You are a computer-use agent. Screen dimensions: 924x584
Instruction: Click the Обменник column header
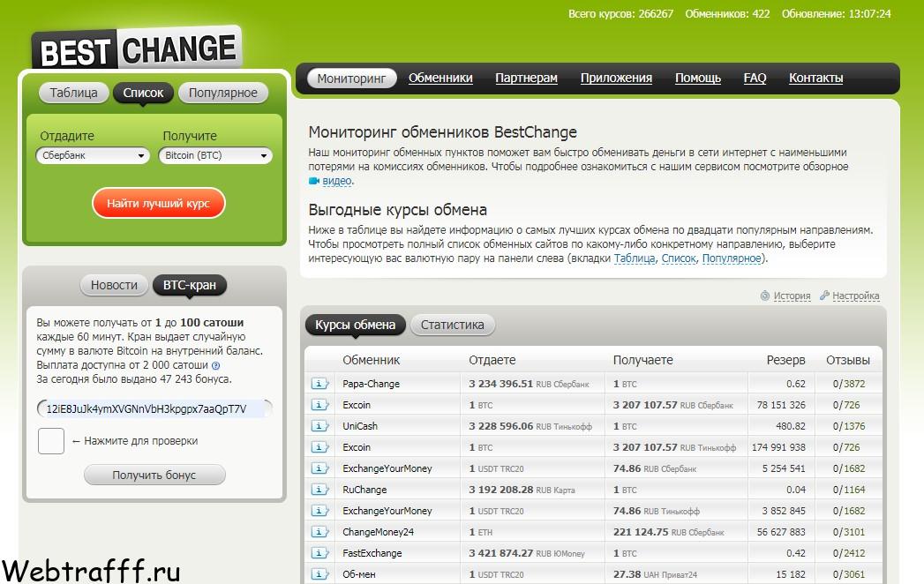372,360
